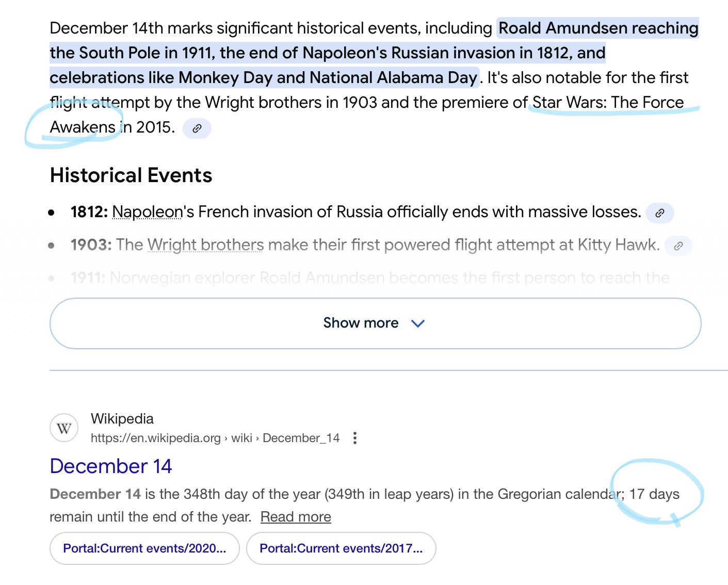The width and height of the screenshot is (728, 585).
Task: Open the December 14 result title
Action: click(111, 466)
